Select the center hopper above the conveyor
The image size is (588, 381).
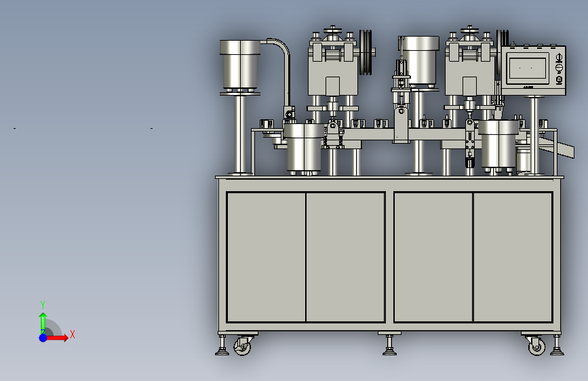(423, 61)
